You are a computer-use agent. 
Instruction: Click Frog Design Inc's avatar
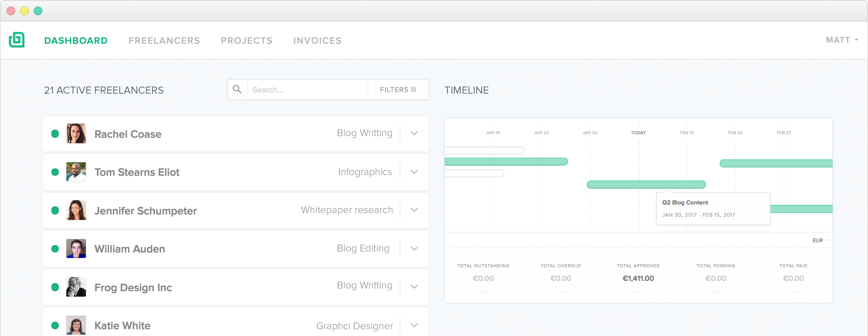[76, 287]
